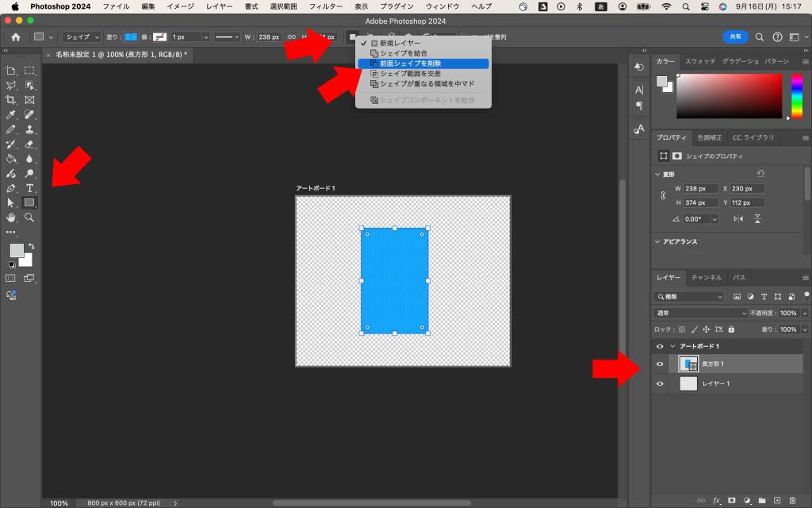This screenshot has height=508, width=812.
Task: Select the Eyedropper tool
Action: 11,115
